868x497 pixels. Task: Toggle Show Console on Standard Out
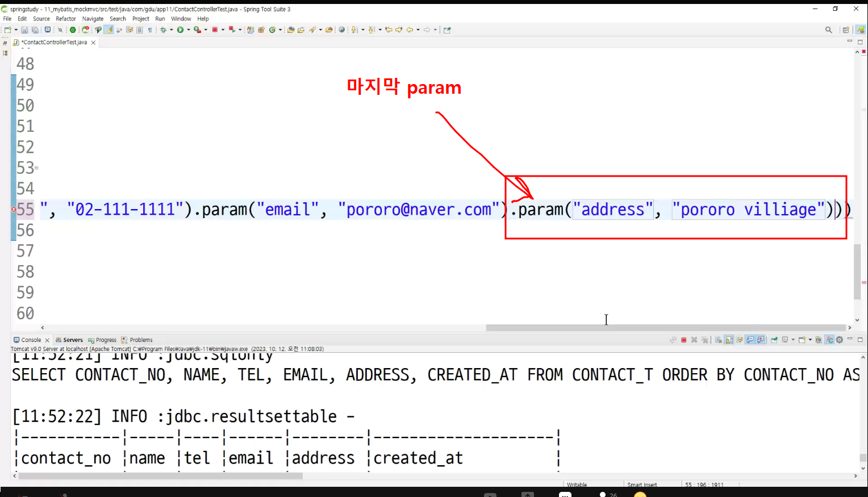coord(750,340)
